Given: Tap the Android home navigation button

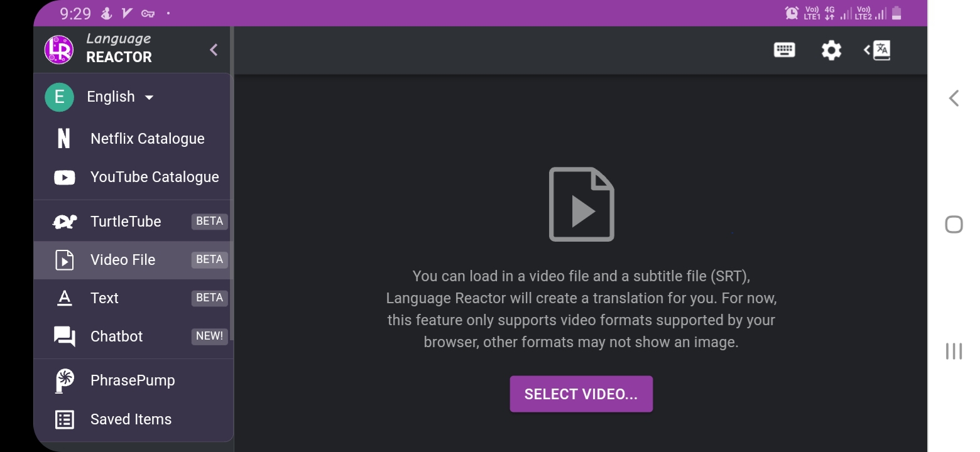Looking at the screenshot, I should click(954, 224).
